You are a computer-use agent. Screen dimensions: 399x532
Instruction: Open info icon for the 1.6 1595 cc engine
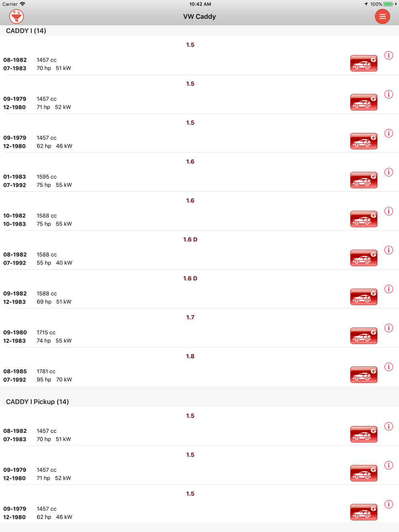click(x=389, y=172)
